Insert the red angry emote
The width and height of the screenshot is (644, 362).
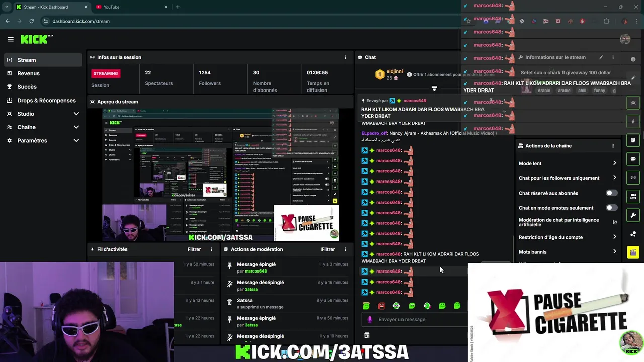click(381, 306)
